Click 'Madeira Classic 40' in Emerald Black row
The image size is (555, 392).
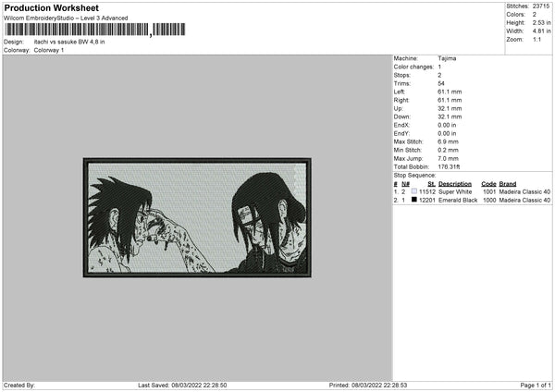coord(524,201)
